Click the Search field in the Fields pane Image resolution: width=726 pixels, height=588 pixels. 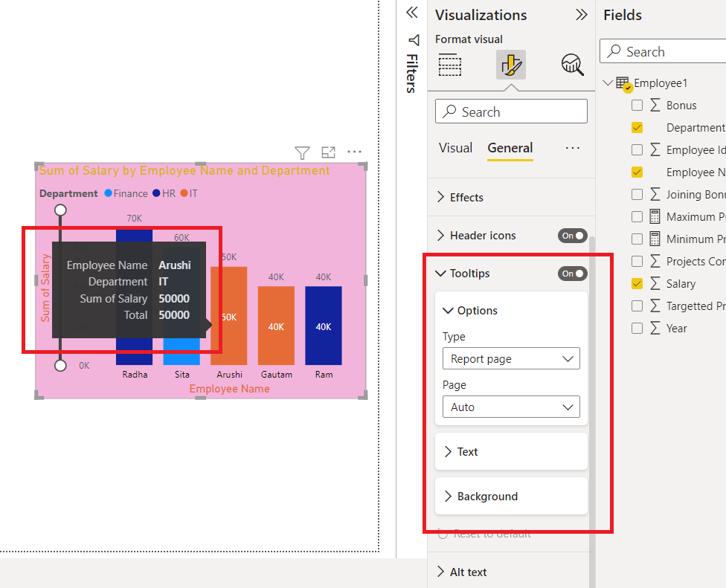tap(662, 51)
